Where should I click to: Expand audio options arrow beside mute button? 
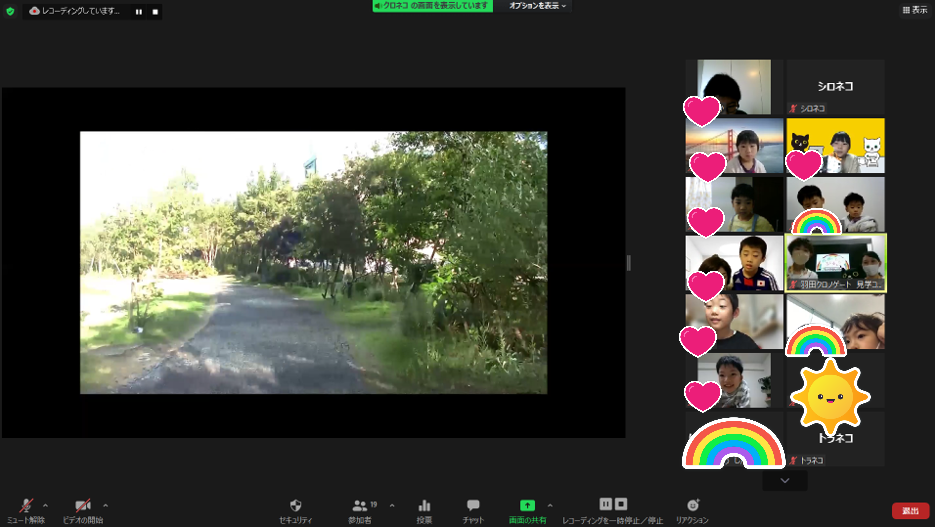coord(45,505)
